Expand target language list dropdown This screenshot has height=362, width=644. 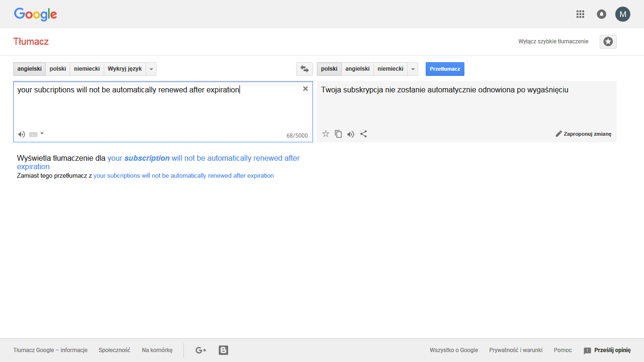(x=413, y=69)
